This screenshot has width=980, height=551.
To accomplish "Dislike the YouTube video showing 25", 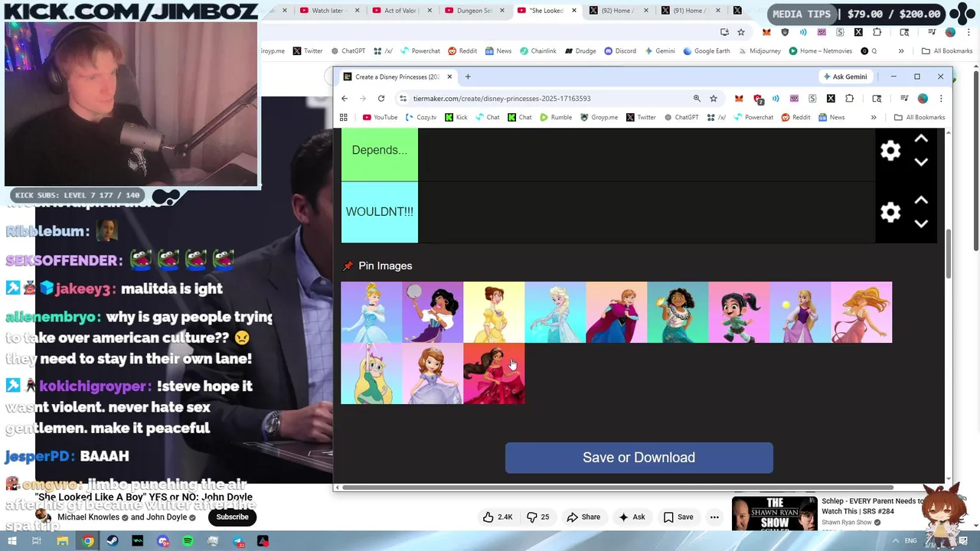I will click(538, 517).
